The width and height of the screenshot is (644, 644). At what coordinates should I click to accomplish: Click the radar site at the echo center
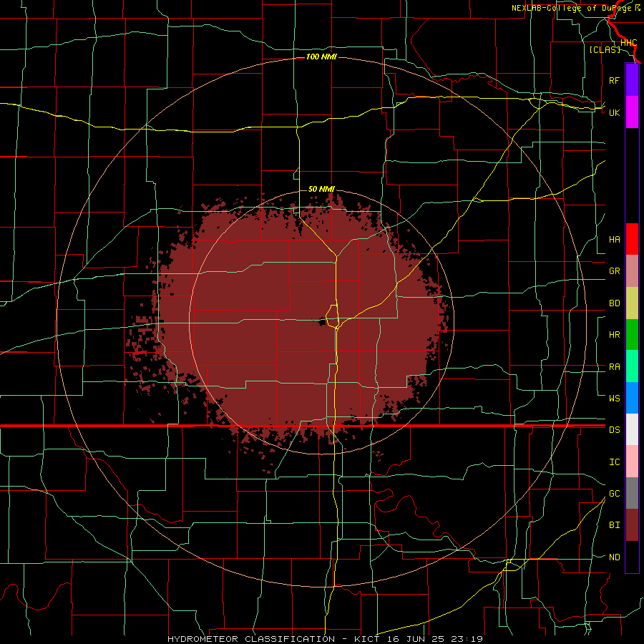click(322, 322)
